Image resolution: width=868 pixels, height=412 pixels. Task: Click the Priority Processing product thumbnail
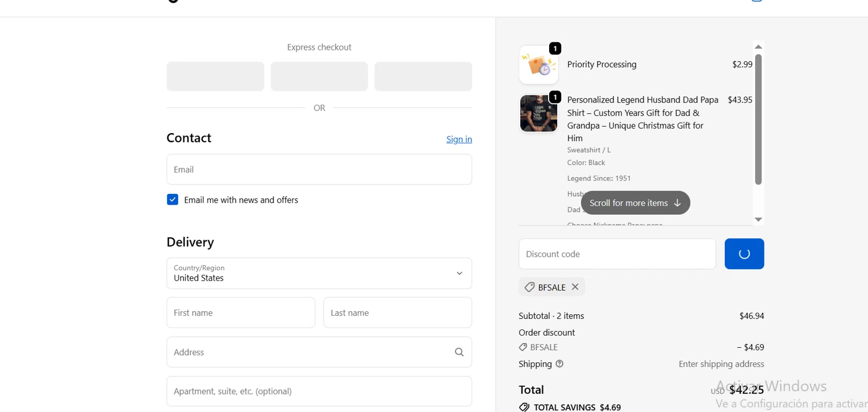click(x=539, y=65)
